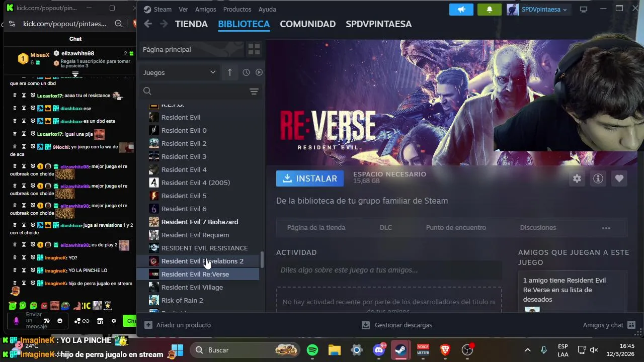Open the three-dots more menu in game links
Viewport: 644px width, 362px height.
point(606,228)
